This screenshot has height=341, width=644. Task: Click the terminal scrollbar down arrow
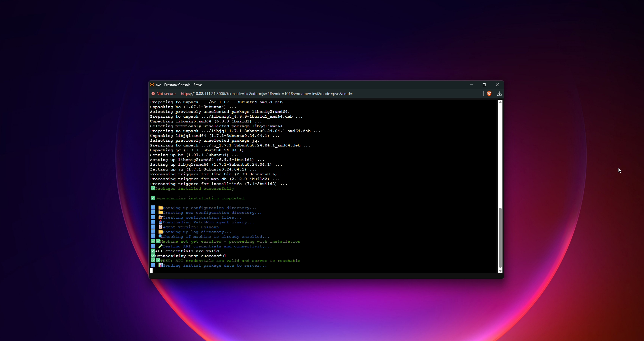pyautogui.click(x=500, y=271)
